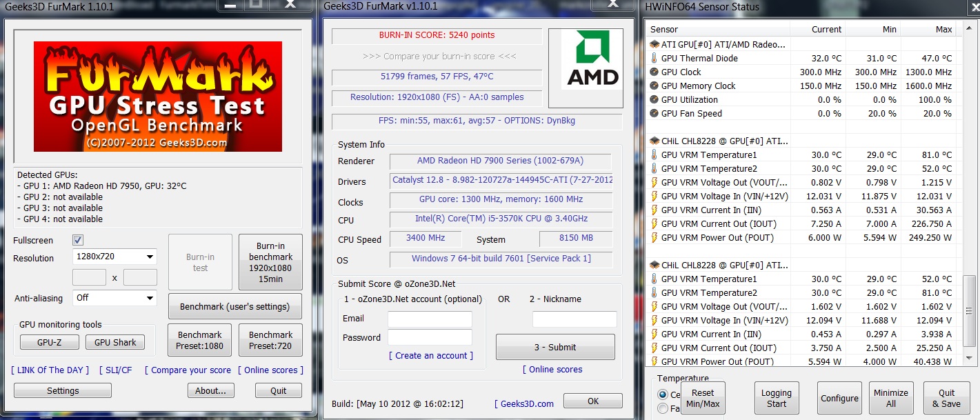This screenshot has height=420, width=980.
Task: Click lightning icon of VRM Current In reading 0.563 A
Action: 654,210
